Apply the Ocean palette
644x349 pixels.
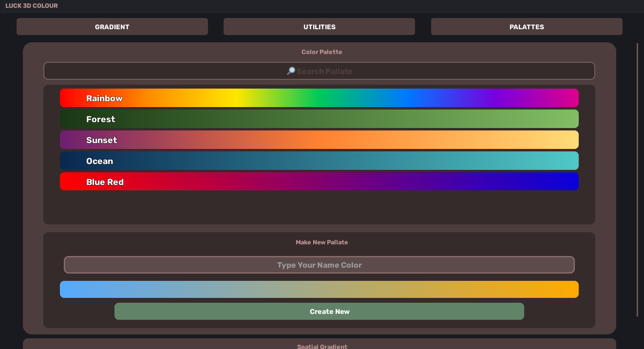319,161
